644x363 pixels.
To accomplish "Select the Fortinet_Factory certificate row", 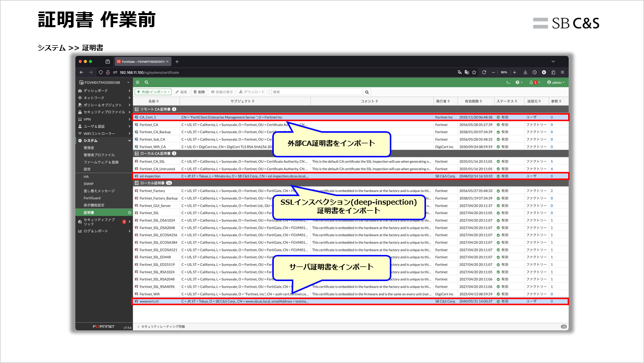I will point(351,191).
